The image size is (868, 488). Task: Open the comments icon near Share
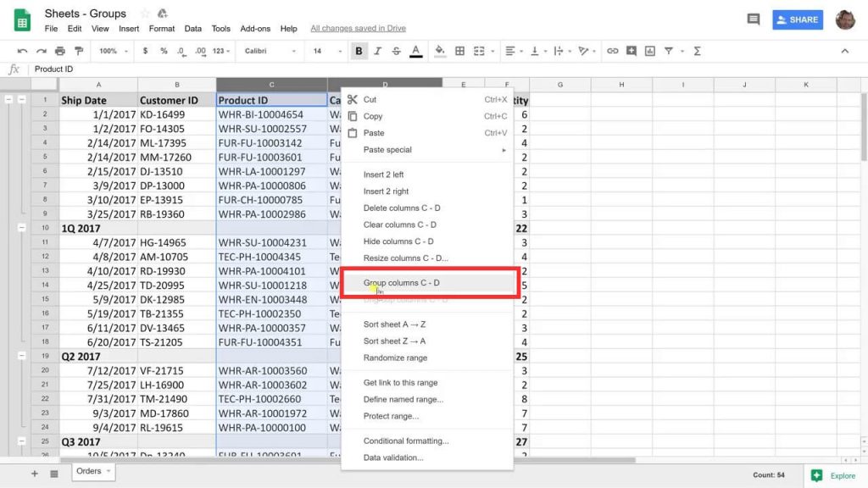753,19
